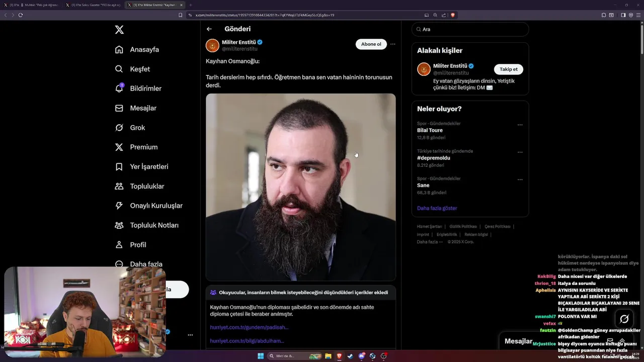The width and height of the screenshot is (644, 362).
Task: Click the community note people icon
Action: pos(213,293)
